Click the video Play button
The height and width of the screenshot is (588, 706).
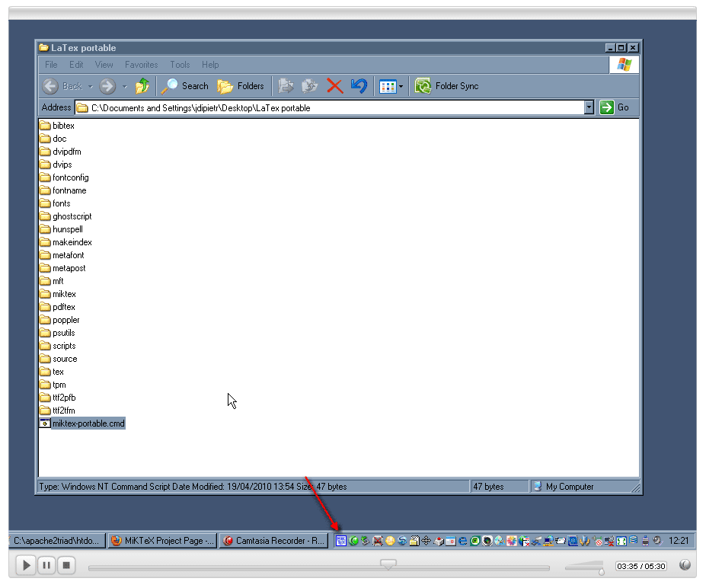point(26,565)
